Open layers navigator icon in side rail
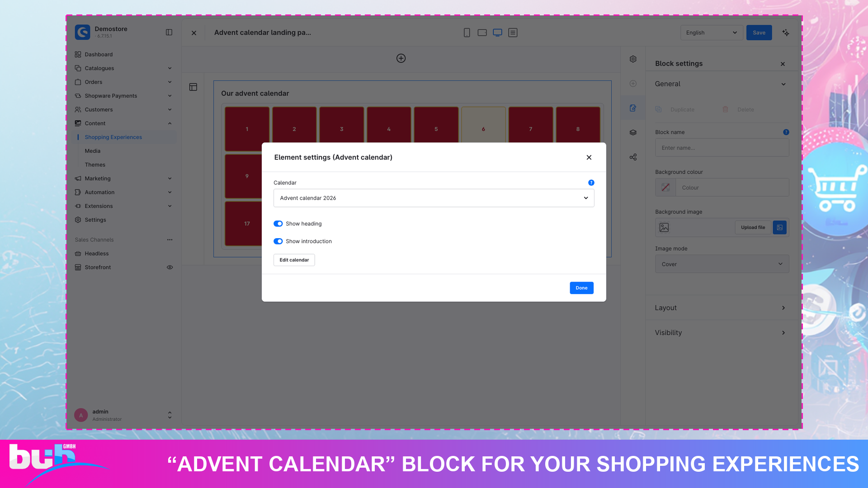Image resolution: width=868 pixels, height=488 pixels. click(633, 132)
